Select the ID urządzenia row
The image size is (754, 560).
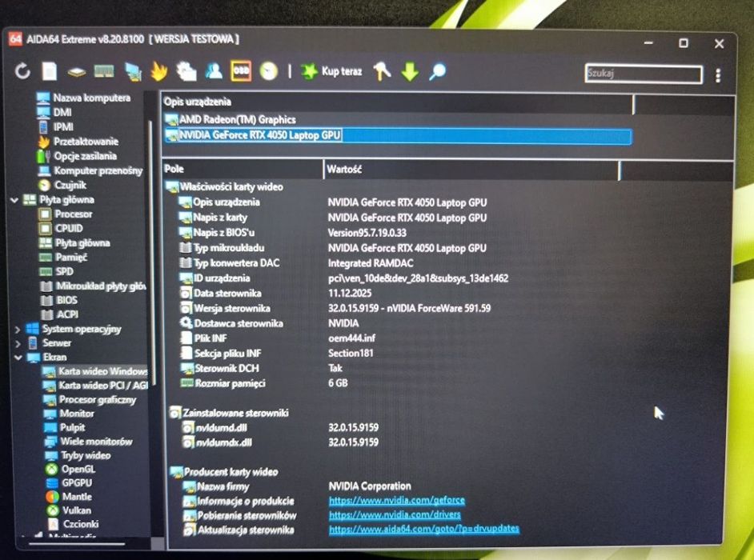344,278
